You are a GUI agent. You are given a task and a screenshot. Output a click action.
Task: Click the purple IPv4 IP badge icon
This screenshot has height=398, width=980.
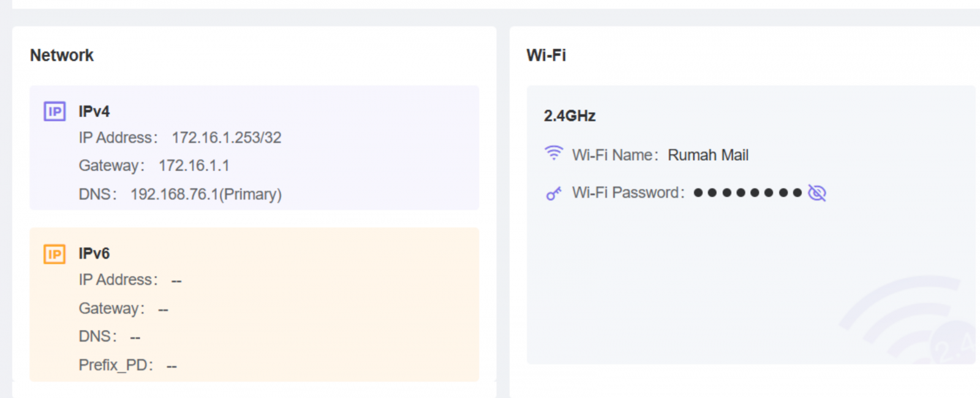(x=54, y=111)
